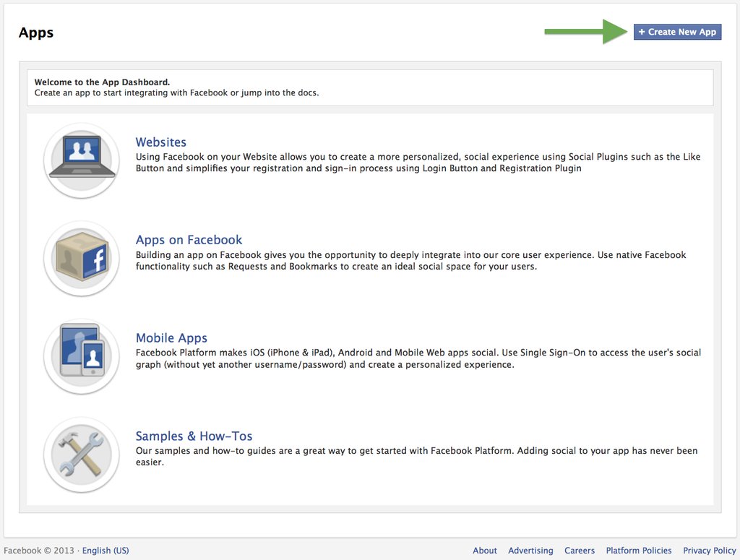This screenshot has height=560, width=740.
Task: Click the Websites description text
Action: (x=418, y=163)
